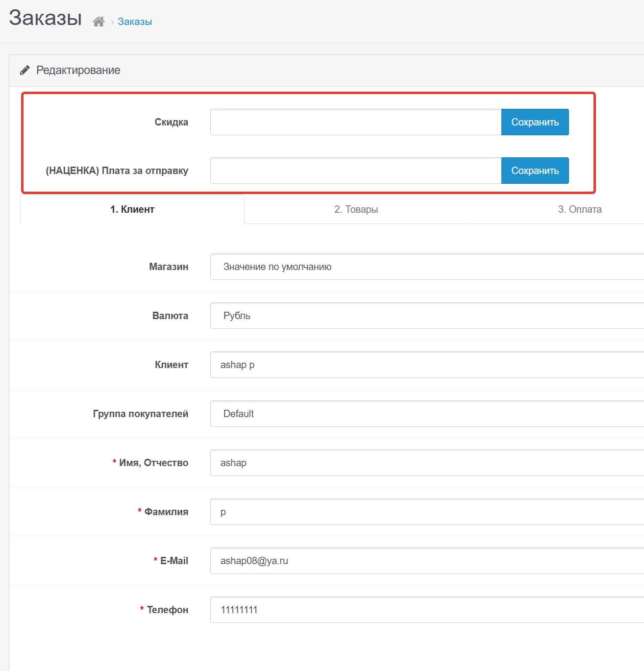Click the Клиент field with ashap p
Viewport: 644px width, 671px height.
[x=427, y=365]
